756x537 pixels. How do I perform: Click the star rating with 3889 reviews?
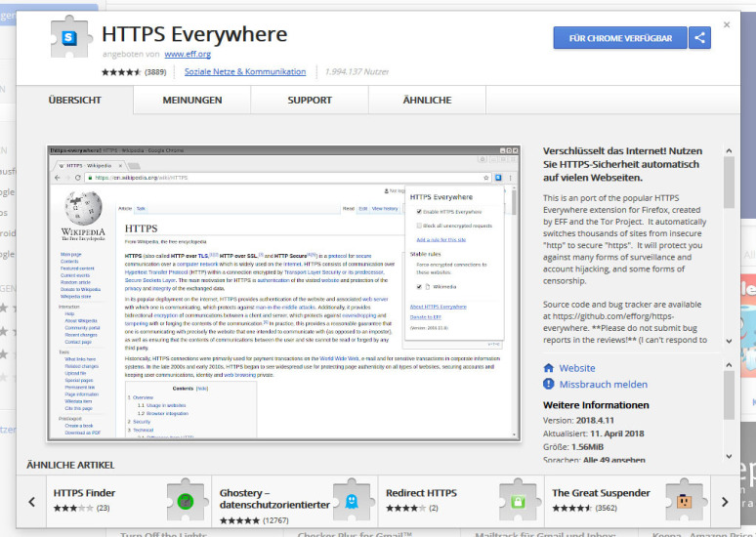tap(134, 72)
